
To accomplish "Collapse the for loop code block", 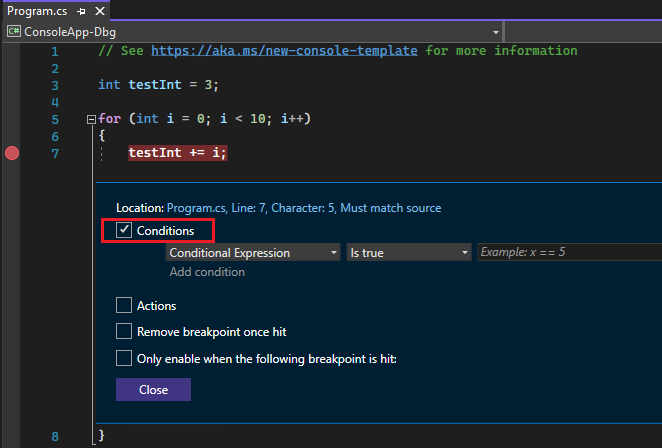I will coord(92,119).
